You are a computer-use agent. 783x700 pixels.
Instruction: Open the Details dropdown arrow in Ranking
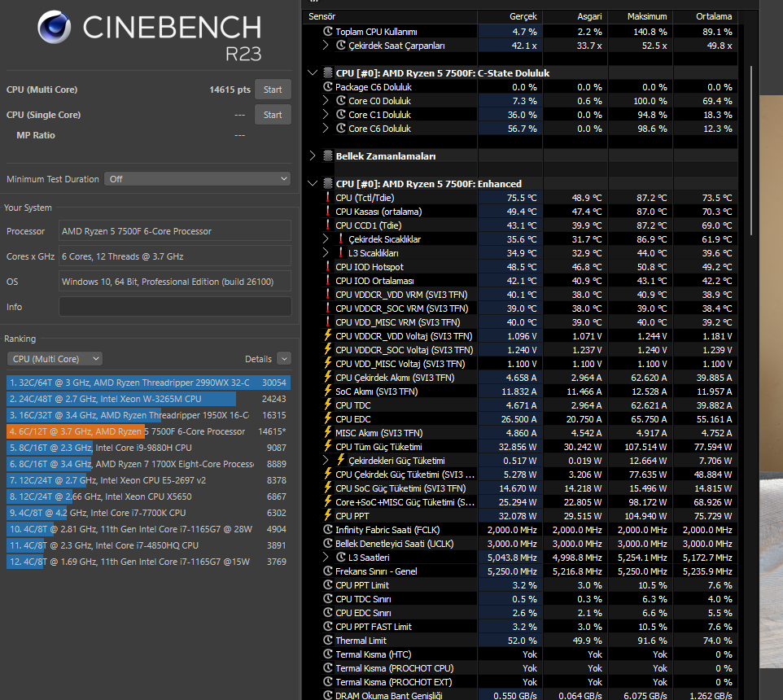[x=283, y=359]
